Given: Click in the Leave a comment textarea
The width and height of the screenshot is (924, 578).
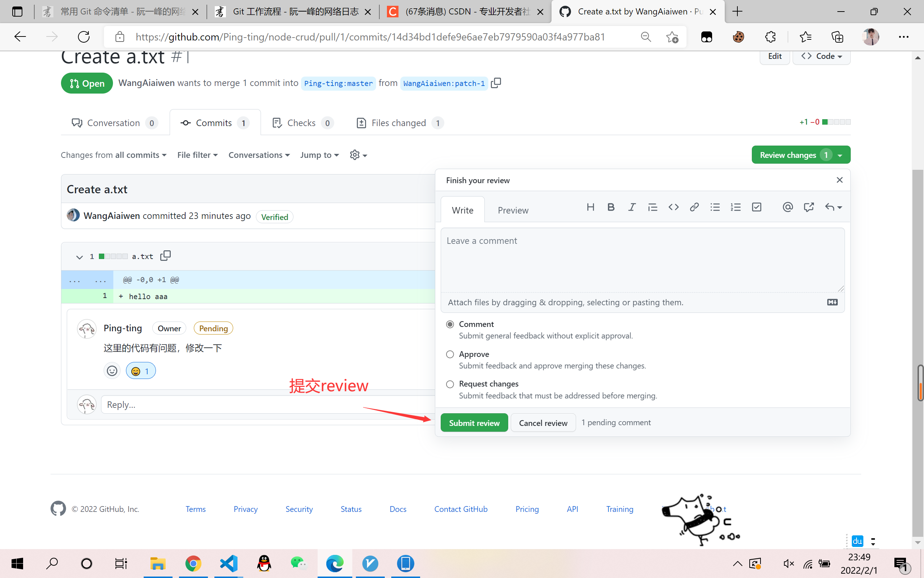Looking at the screenshot, I should point(642,260).
